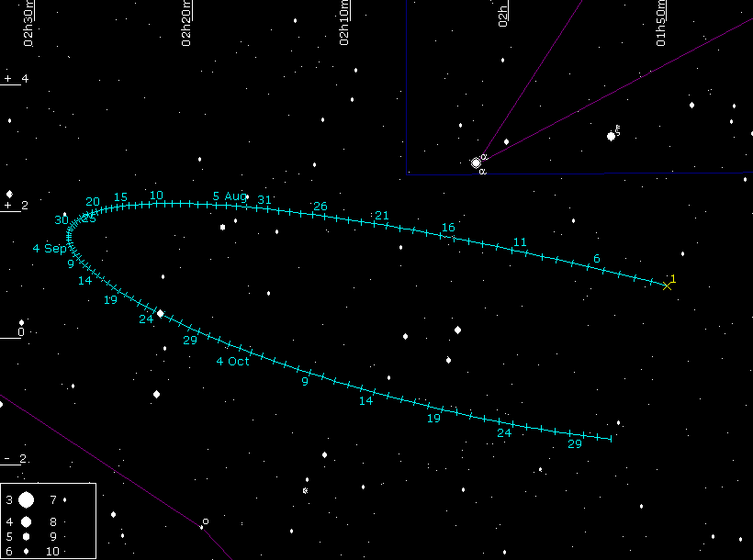Image resolution: width=753 pixels, height=560 pixels.
Task: Click the bright alpha star
Action: click(x=476, y=162)
